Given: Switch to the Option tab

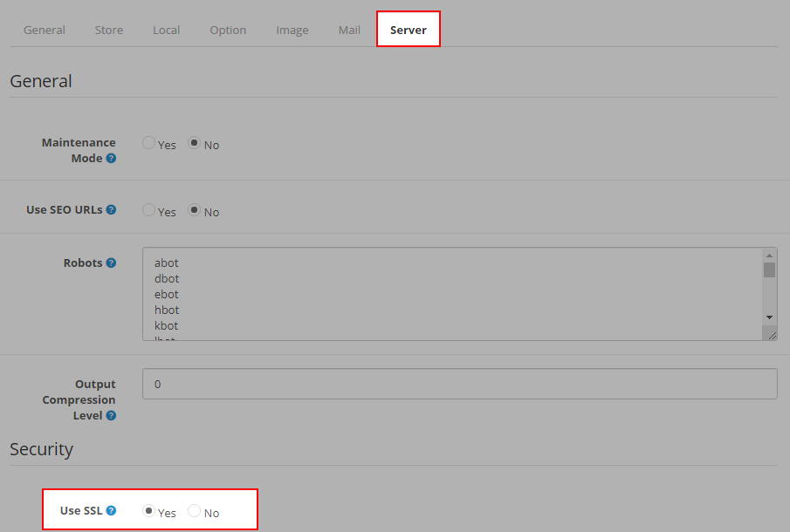Looking at the screenshot, I should [228, 31].
